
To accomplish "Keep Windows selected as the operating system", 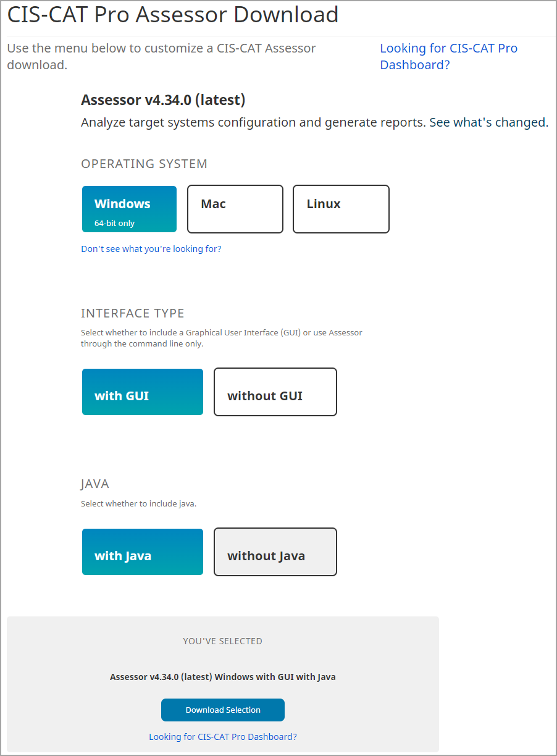I will pos(128,209).
